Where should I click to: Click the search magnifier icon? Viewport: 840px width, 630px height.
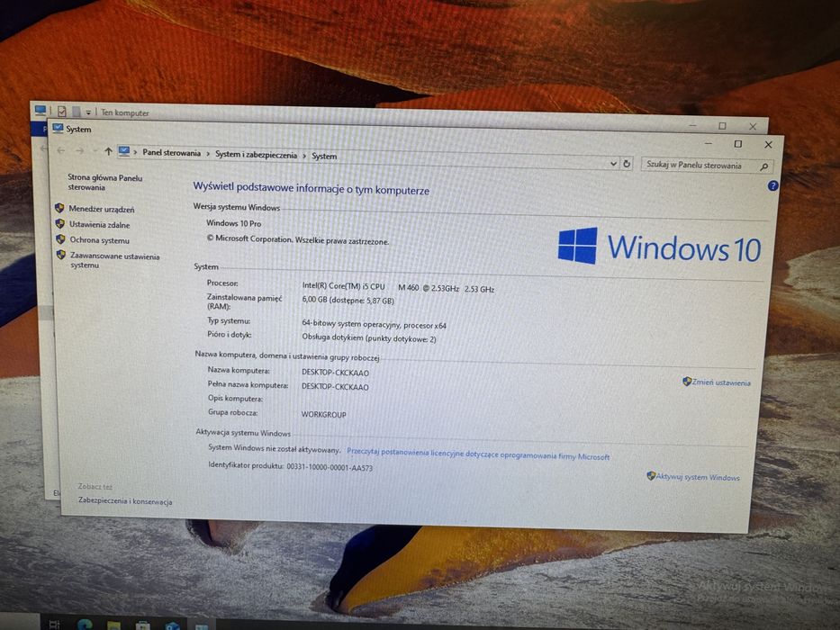764,167
